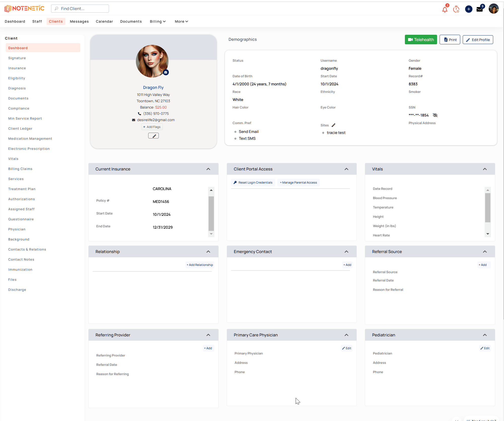Viewport: 504px width, 421px height.
Task: Click the Current Insurance scrollbar thumb
Action: [x=211, y=214]
